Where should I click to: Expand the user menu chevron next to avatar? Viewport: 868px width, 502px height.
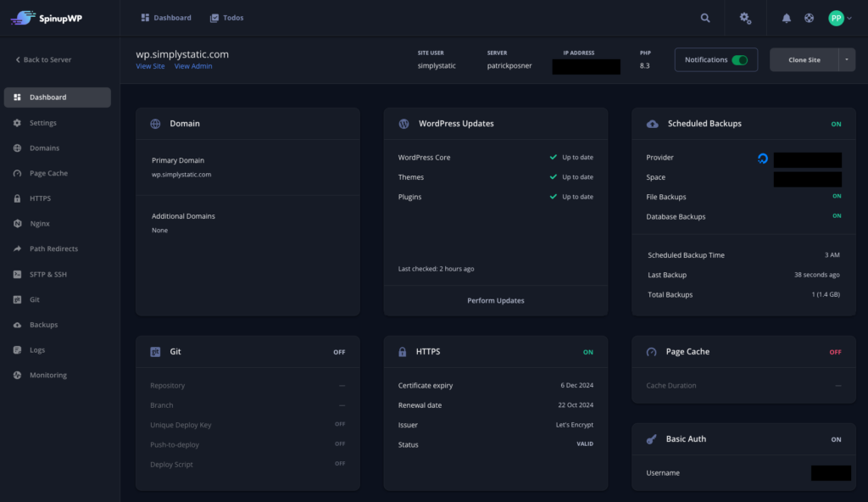[849, 19]
